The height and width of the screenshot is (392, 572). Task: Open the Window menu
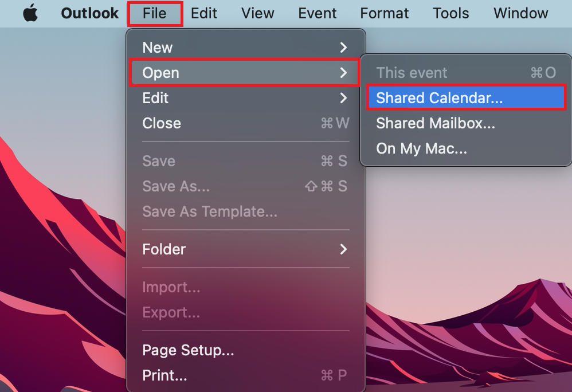(x=520, y=13)
